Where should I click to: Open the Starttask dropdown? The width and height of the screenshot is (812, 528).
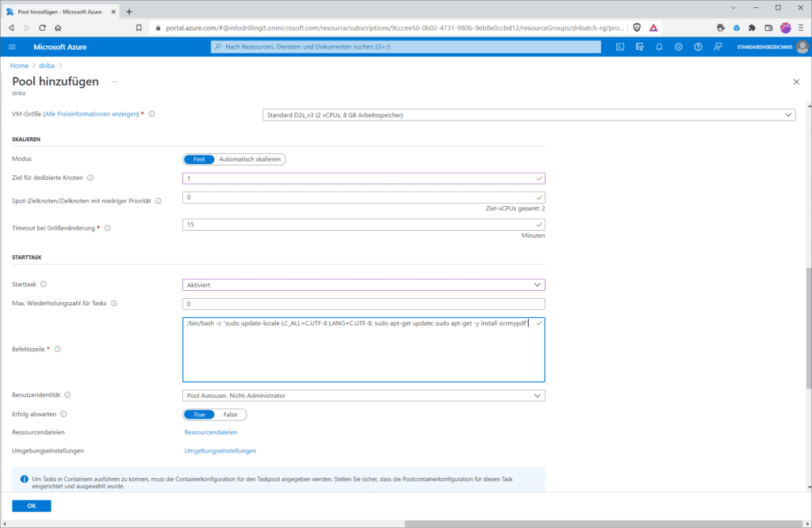(363, 285)
